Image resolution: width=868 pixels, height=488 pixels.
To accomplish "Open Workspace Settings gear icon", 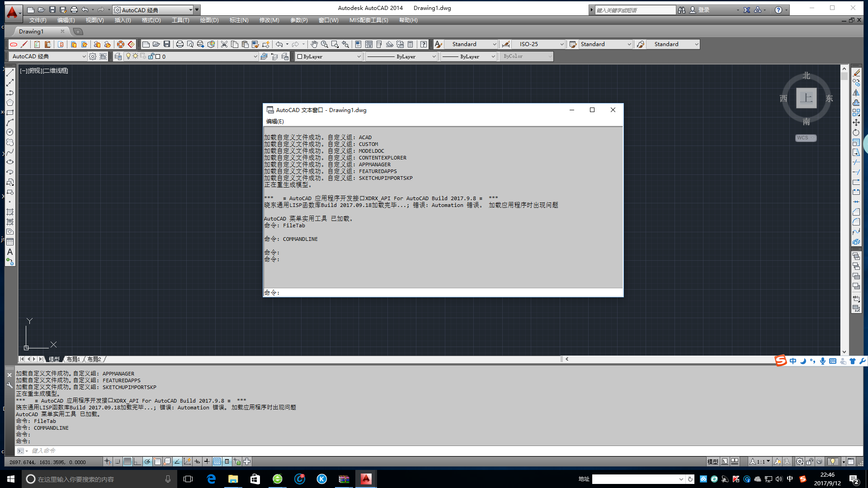I will 93,56.
